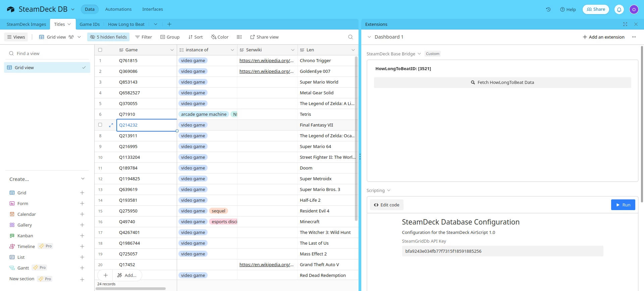Viewport: 644px width, 291px height.
Task: Add a Calendar view with plus
Action: [x=82, y=214]
